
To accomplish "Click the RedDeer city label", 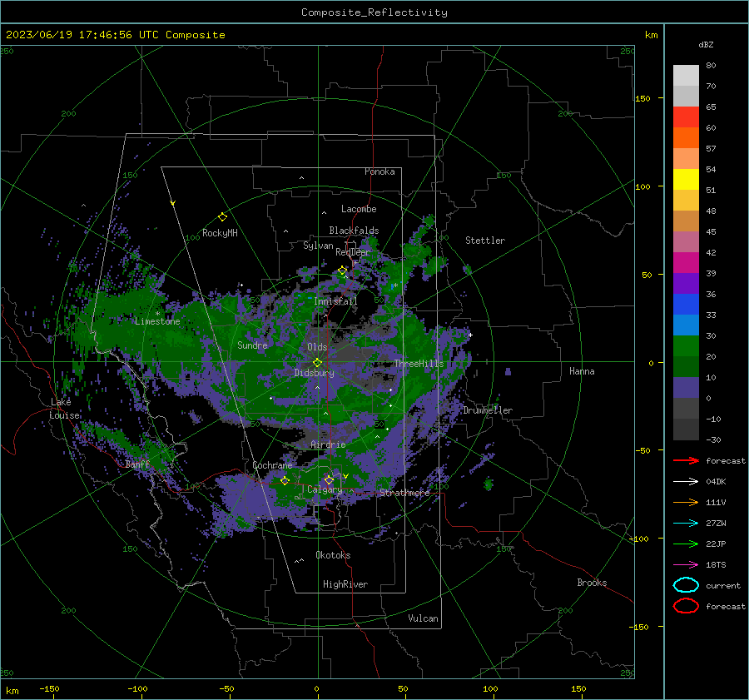I will (x=353, y=252).
